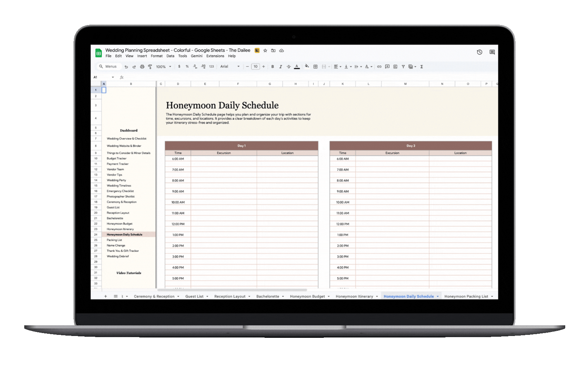The image size is (588, 368).
Task: Click the print icon in toolbar
Action: coord(142,67)
